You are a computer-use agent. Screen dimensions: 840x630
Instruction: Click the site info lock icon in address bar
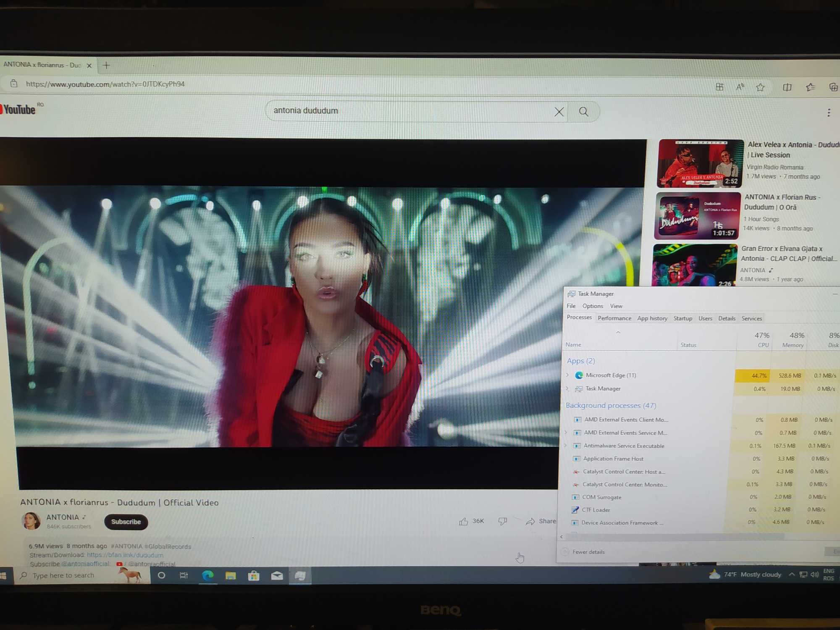coord(14,84)
